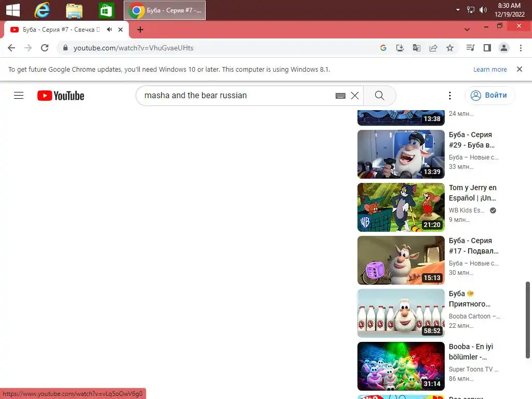The image size is (532, 399).
Task: Open the Windows Start menu
Action: click(13, 10)
